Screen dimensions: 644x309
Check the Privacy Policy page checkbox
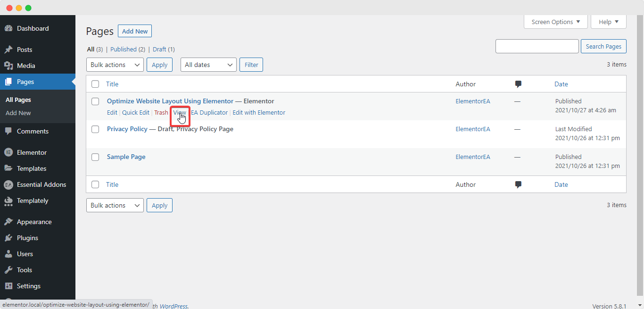click(x=95, y=129)
